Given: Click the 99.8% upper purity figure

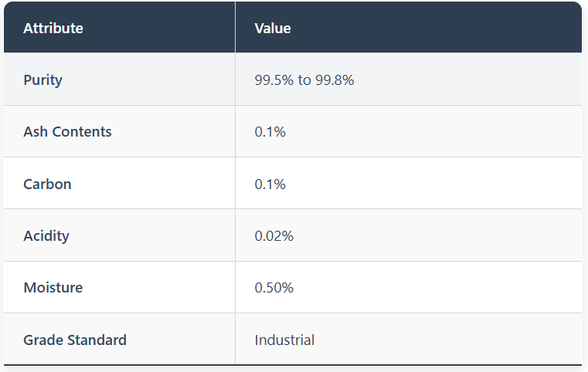Looking at the screenshot, I should pos(335,79).
